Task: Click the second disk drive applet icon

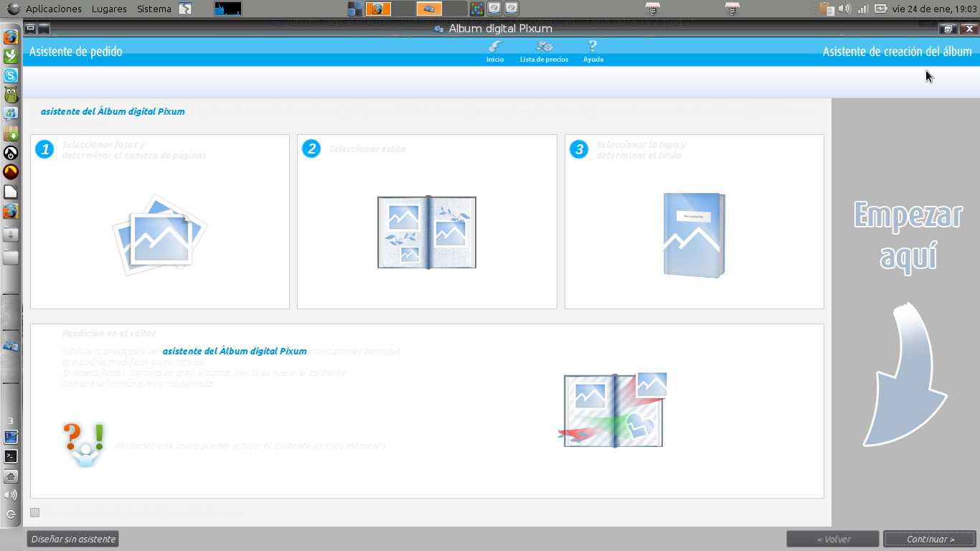Action: click(511, 9)
